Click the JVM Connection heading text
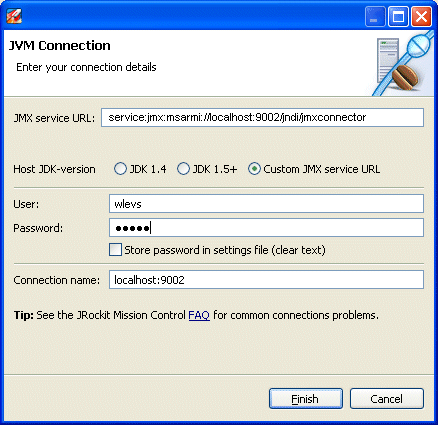This screenshot has height=425, width=438. tap(59, 46)
